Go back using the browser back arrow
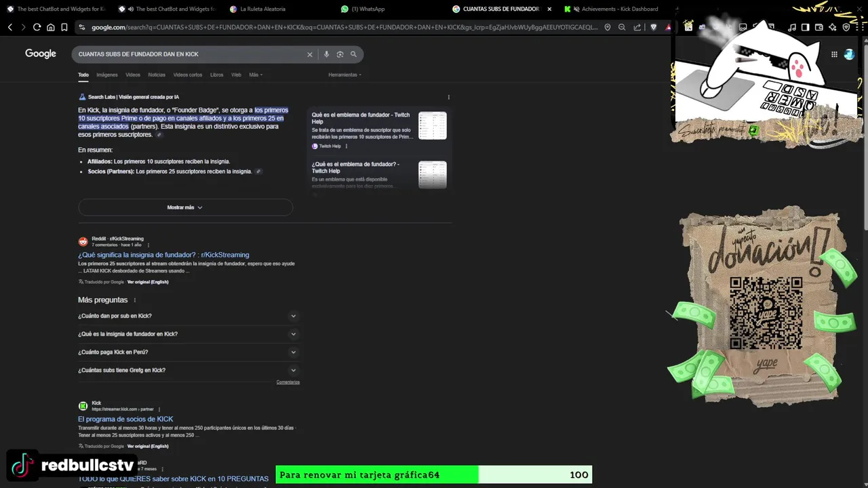Screen dimensions: 868x488 click(9, 27)
